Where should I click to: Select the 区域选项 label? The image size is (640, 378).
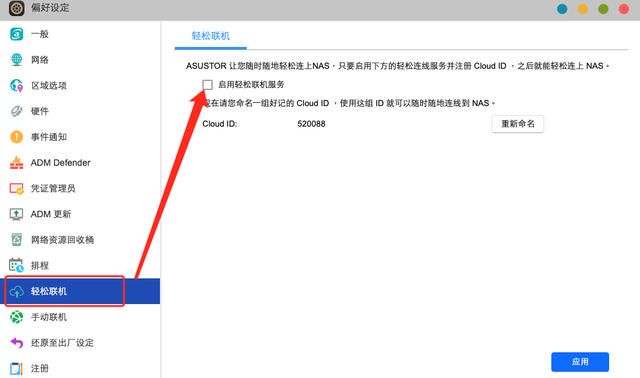tap(49, 85)
